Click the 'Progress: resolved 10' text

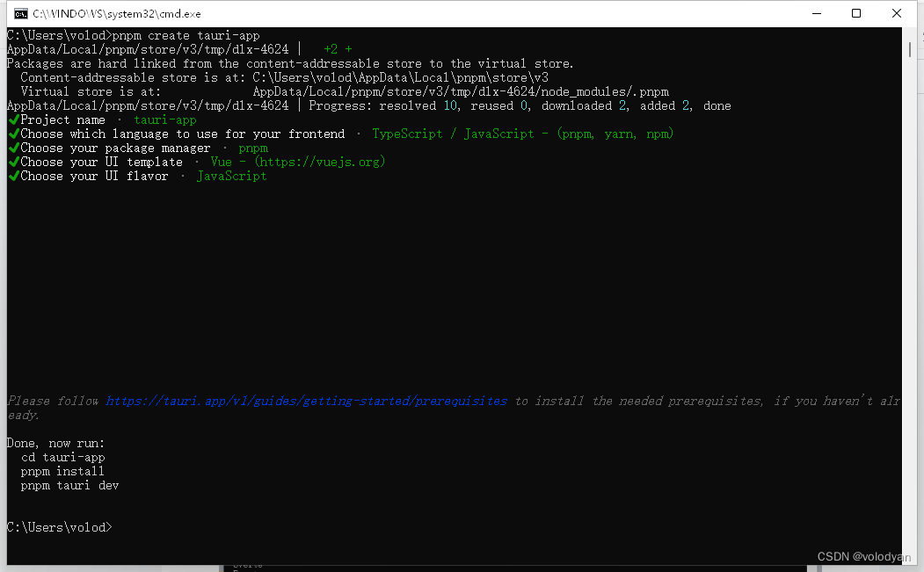pos(383,106)
